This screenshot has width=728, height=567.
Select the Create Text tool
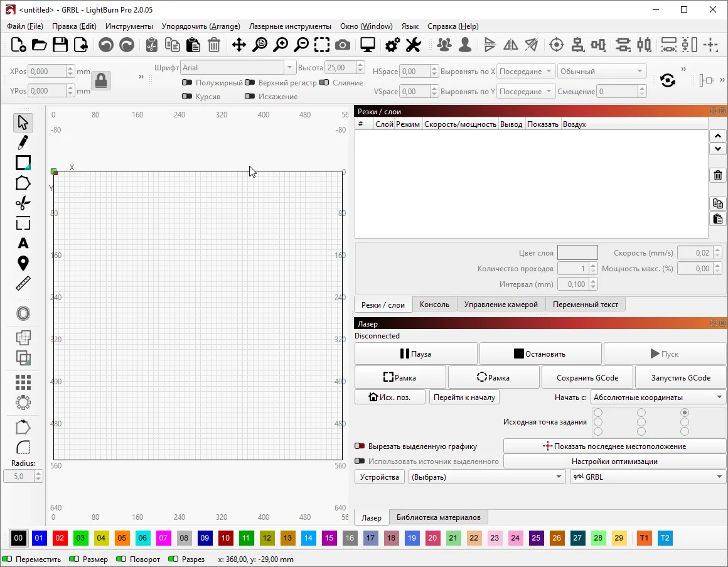[23, 243]
